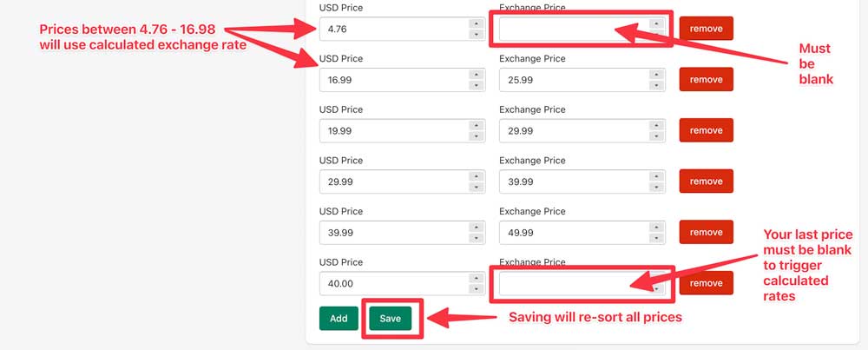The height and width of the screenshot is (350, 868).
Task: Save the price list
Action: [390, 319]
